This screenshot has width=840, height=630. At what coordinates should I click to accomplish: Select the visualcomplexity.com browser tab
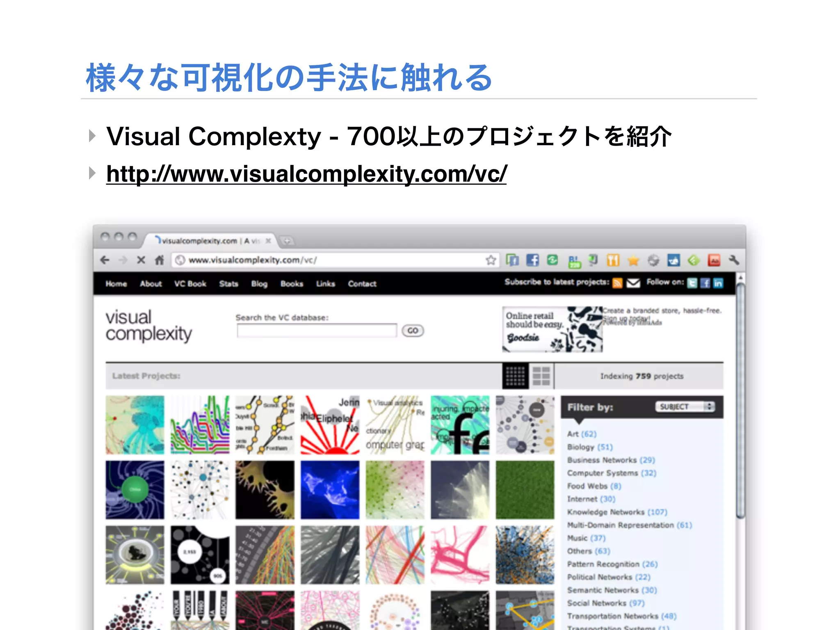click(211, 241)
